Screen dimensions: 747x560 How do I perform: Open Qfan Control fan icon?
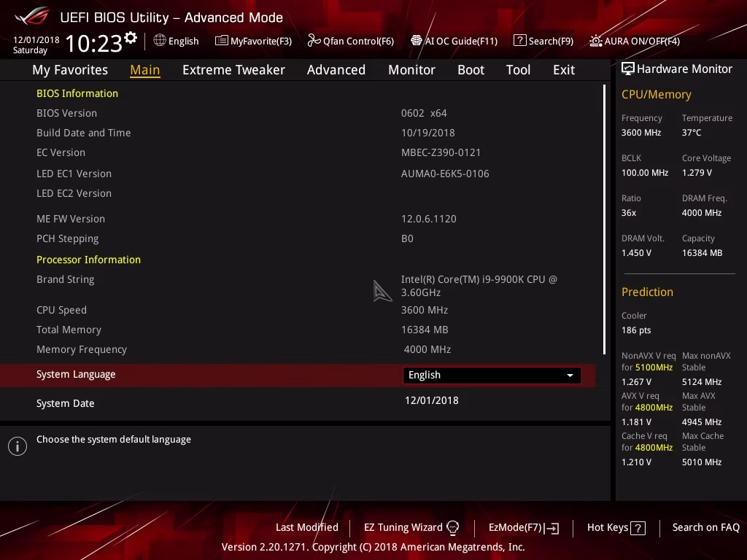(314, 41)
